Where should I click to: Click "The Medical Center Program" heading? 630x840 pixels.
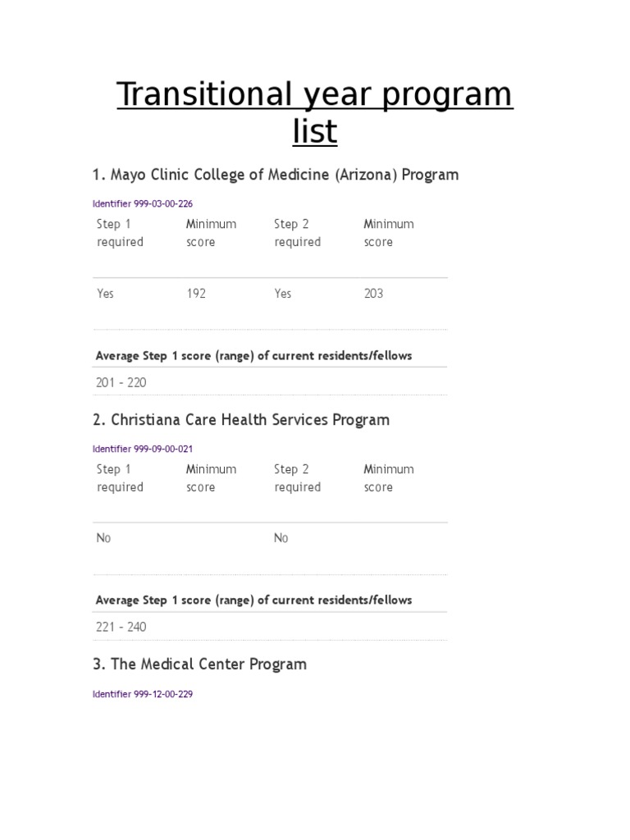[x=199, y=664]
